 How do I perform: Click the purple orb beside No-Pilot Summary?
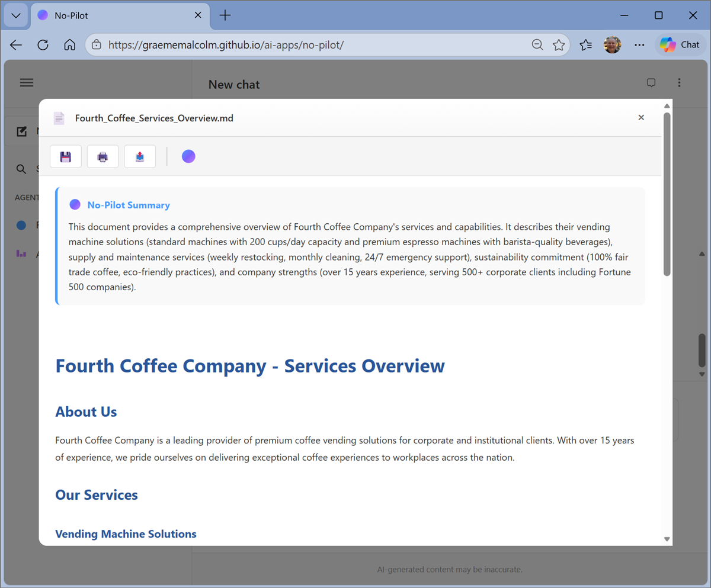coord(75,205)
